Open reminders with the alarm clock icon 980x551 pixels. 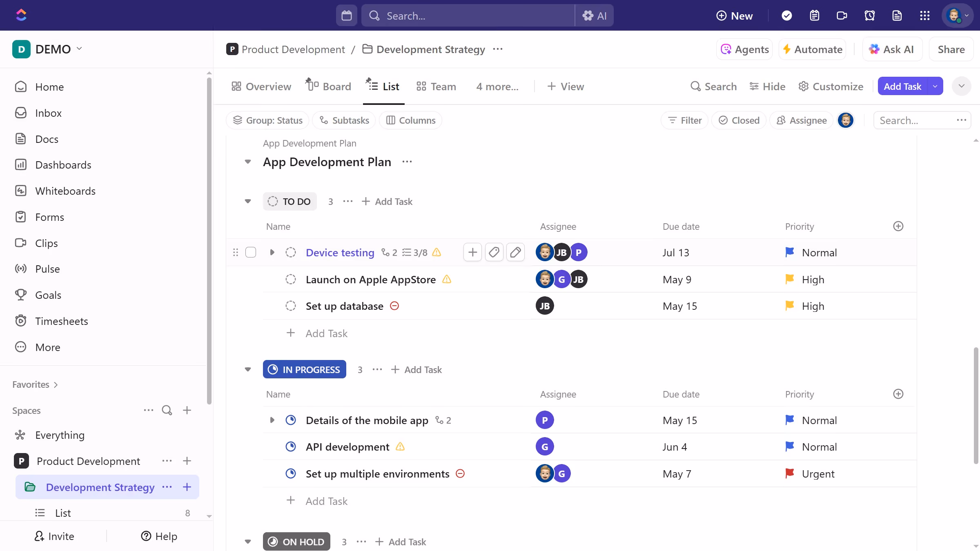coord(869,16)
